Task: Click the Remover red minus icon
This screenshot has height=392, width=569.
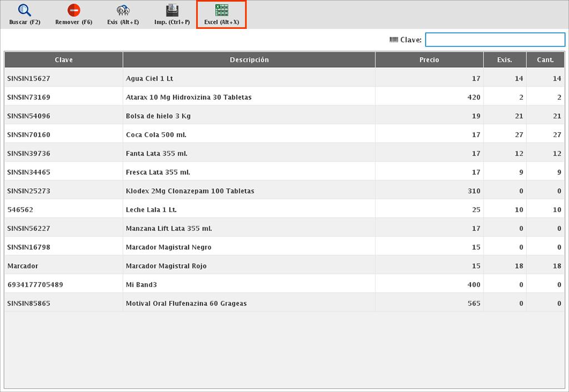Action: click(73, 11)
